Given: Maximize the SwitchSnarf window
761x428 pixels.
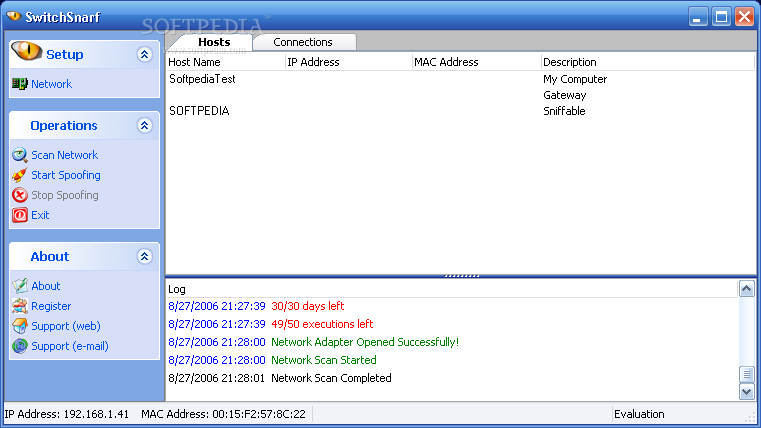Looking at the screenshot, I should tap(721, 17).
